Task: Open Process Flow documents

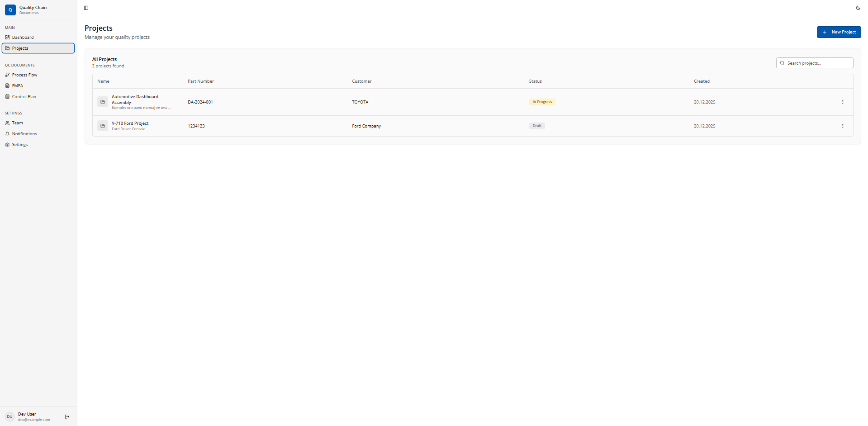Action: click(x=24, y=75)
